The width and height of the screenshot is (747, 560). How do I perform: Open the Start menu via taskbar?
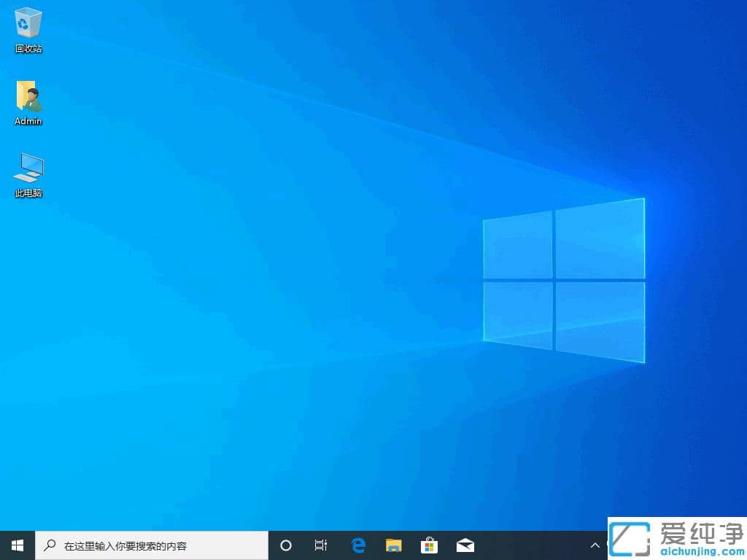16,545
